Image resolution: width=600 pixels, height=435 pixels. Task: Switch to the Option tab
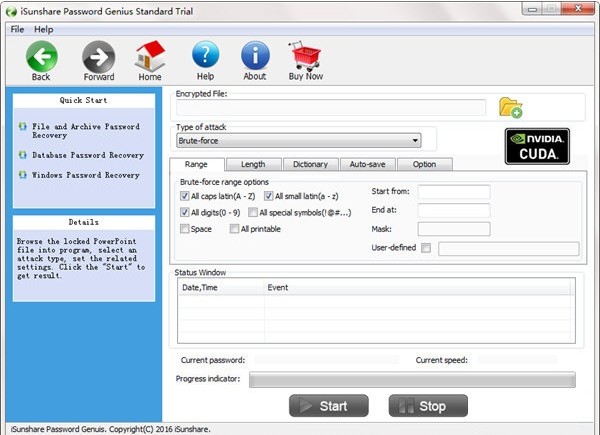tap(425, 165)
